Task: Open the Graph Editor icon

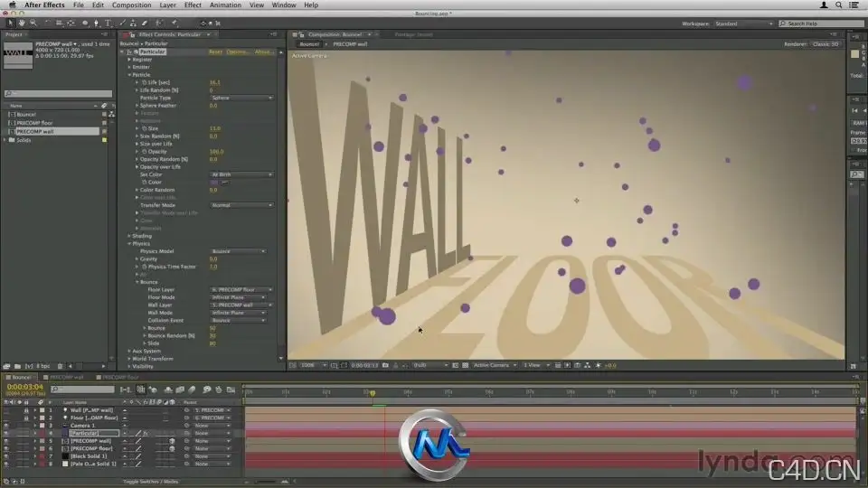Action: point(231,389)
